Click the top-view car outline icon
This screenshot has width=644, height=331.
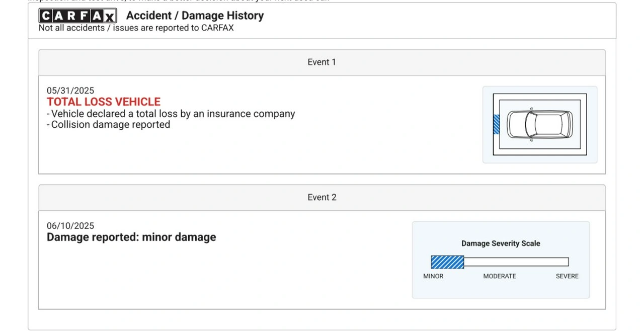pos(539,124)
